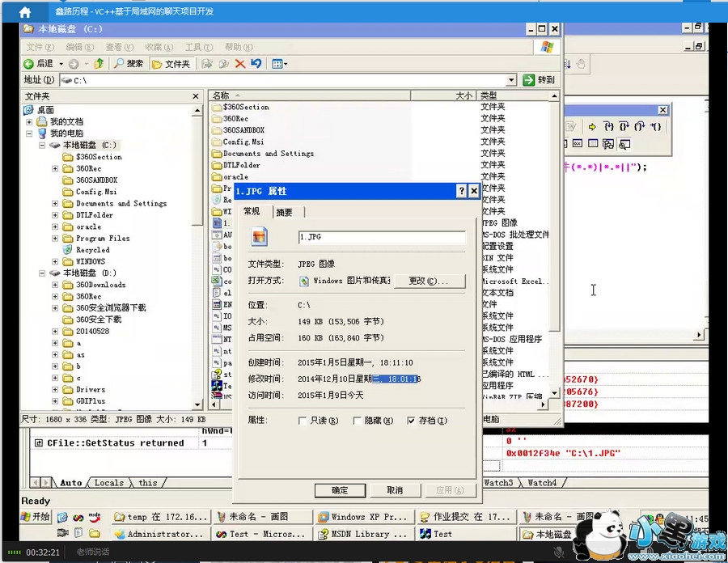Uncheck the Archive (存档) checkbox
The height and width of the screenshot is (563, 728).
click(x=412, y=421)
